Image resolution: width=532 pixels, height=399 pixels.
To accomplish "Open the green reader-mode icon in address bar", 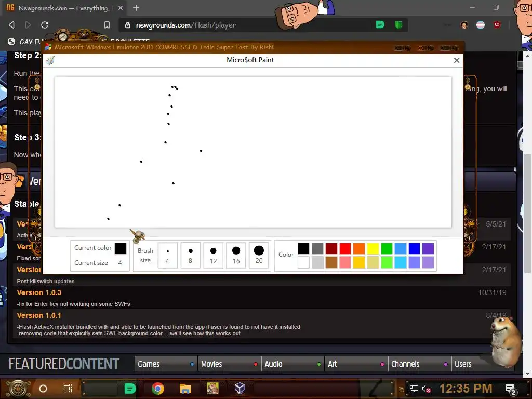I will pyautogui.click(x=380, y=24).
